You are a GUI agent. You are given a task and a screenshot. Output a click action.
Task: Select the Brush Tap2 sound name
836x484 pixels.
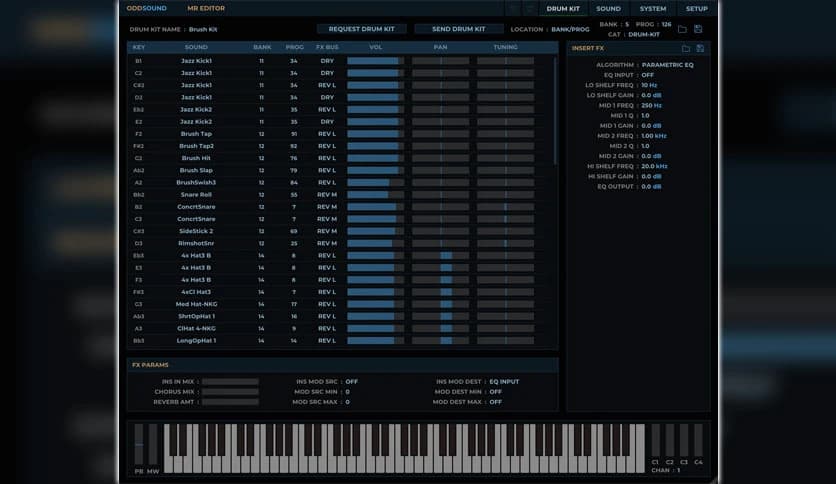coord(196,146)
